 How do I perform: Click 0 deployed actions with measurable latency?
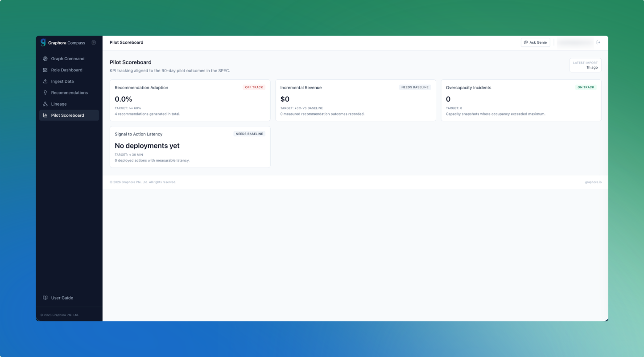click(x=152, y=160)
